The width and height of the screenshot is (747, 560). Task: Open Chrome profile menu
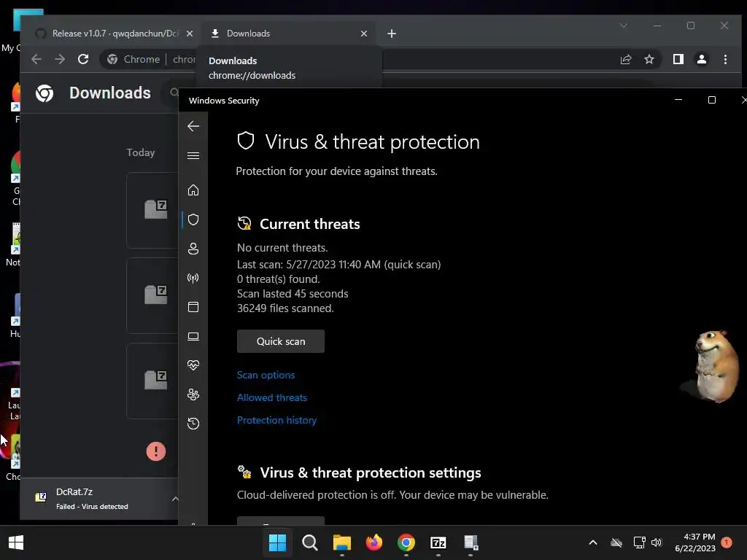pyautogui.click(x=701, y=59)
